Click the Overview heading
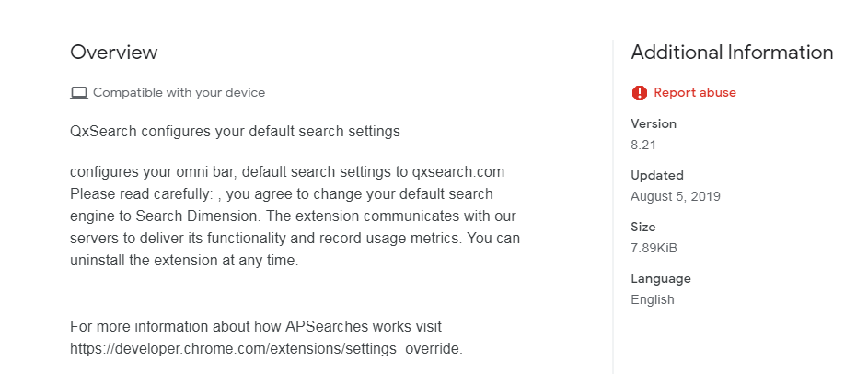This screenshot has height=374, width=868. 113,53
